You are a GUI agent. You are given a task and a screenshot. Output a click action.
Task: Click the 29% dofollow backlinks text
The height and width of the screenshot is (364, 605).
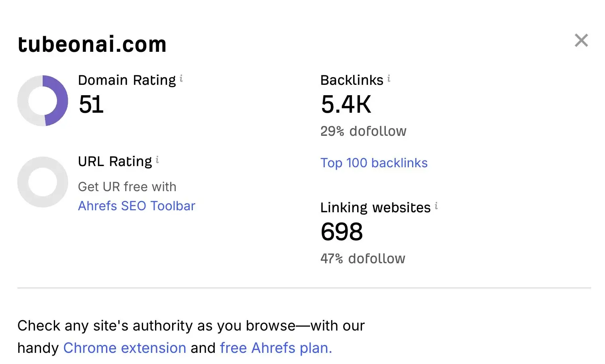363,131
